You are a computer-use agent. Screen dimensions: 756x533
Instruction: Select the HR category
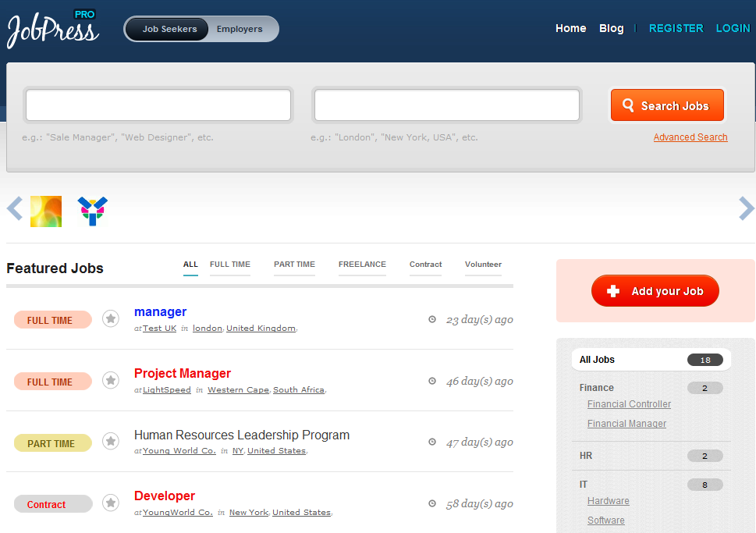(x=586, y=455)
